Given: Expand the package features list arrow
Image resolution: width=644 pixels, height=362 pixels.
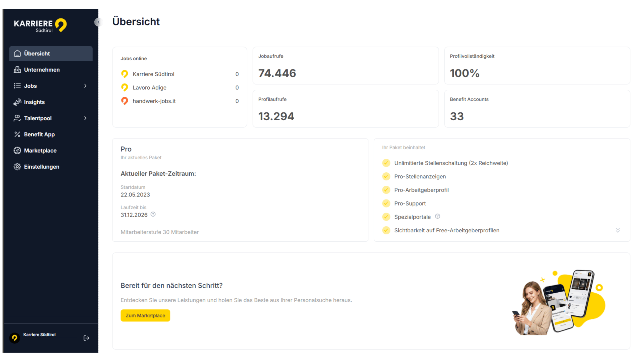Looking at the screenshot, I should pyautogui.click(x=618, y=230).
